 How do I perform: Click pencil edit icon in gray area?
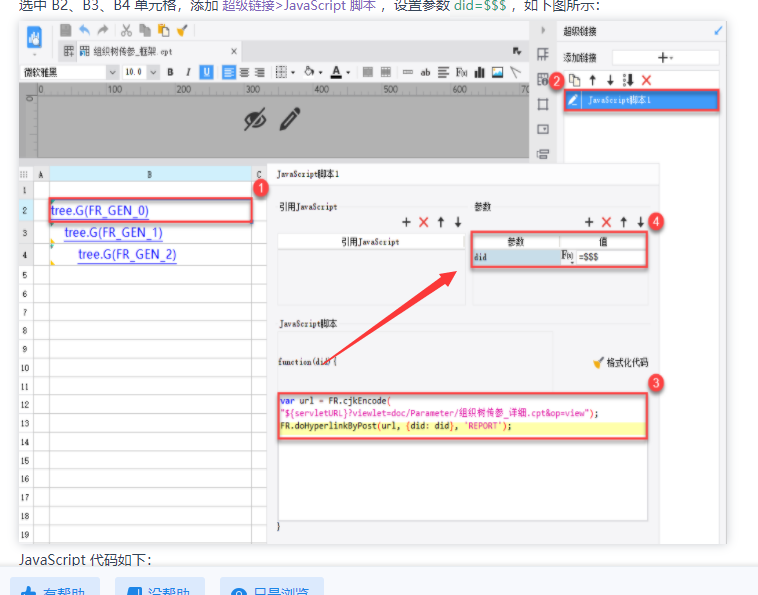click(x=290, y=119)
